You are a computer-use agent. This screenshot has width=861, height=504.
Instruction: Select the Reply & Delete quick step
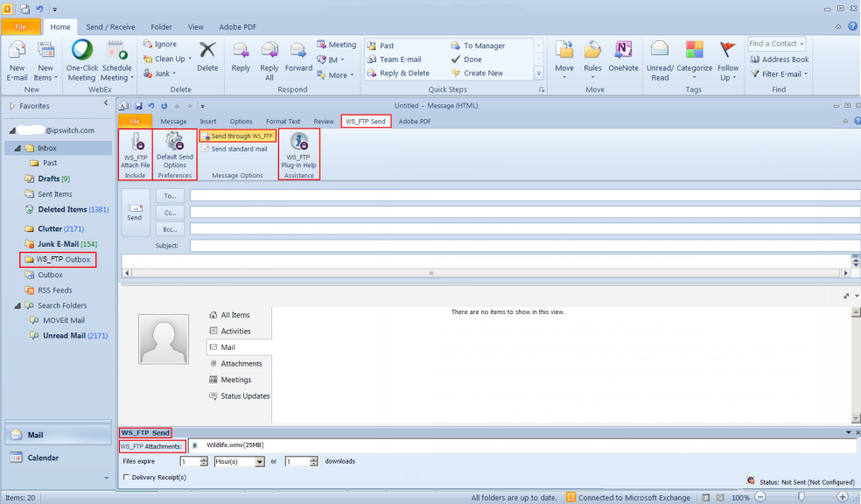coord(399,73)
